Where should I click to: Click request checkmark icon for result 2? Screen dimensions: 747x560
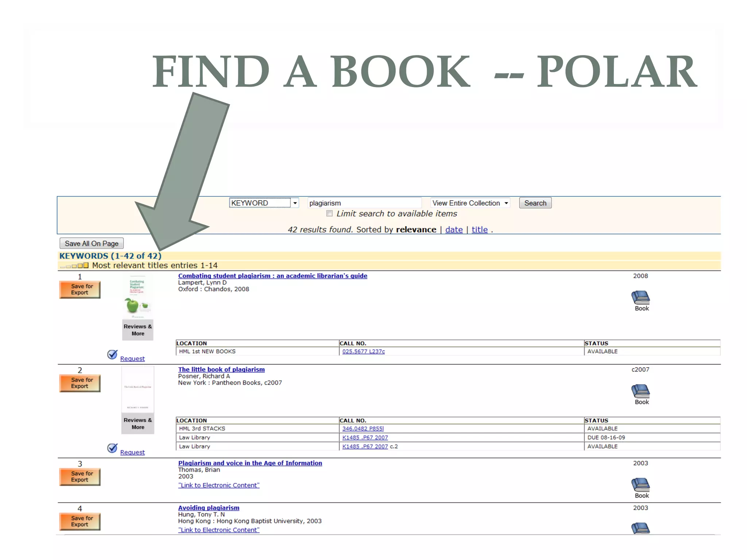coord(112,448)
